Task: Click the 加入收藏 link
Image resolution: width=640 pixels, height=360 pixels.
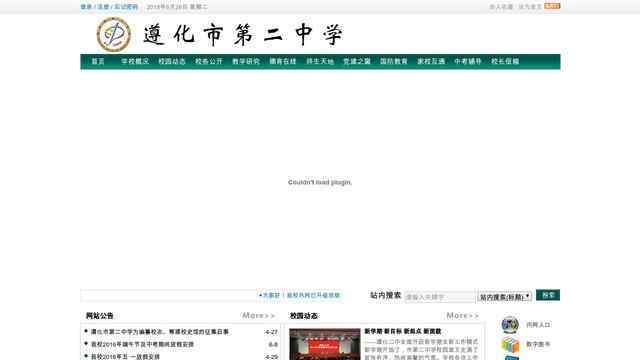Action: [501, 7]
